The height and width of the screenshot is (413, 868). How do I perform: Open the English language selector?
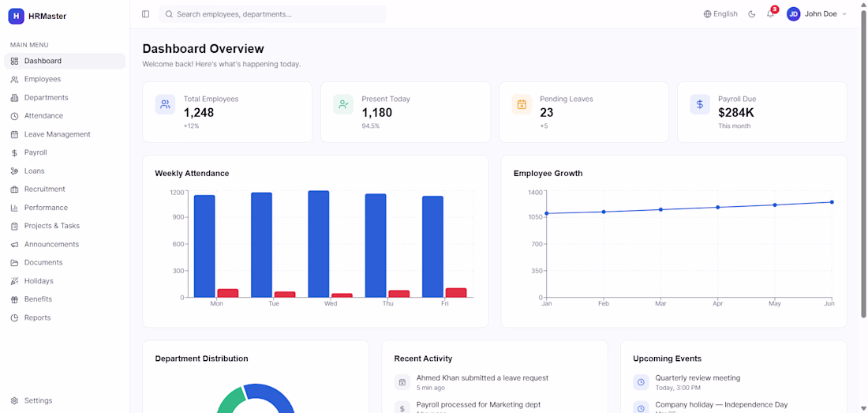coord(720,14)
